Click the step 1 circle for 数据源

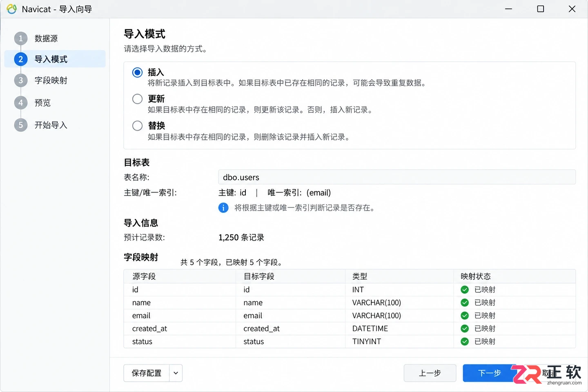click(x=21, y=38)
